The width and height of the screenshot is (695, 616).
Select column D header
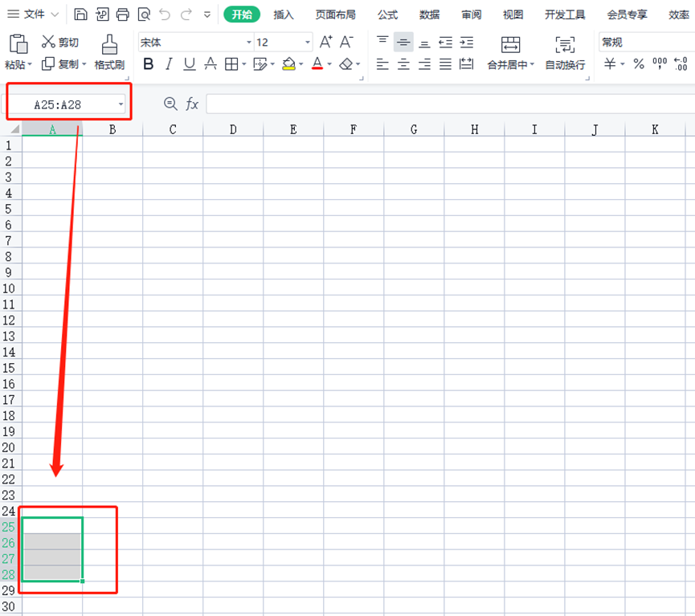tap(233, 129)
